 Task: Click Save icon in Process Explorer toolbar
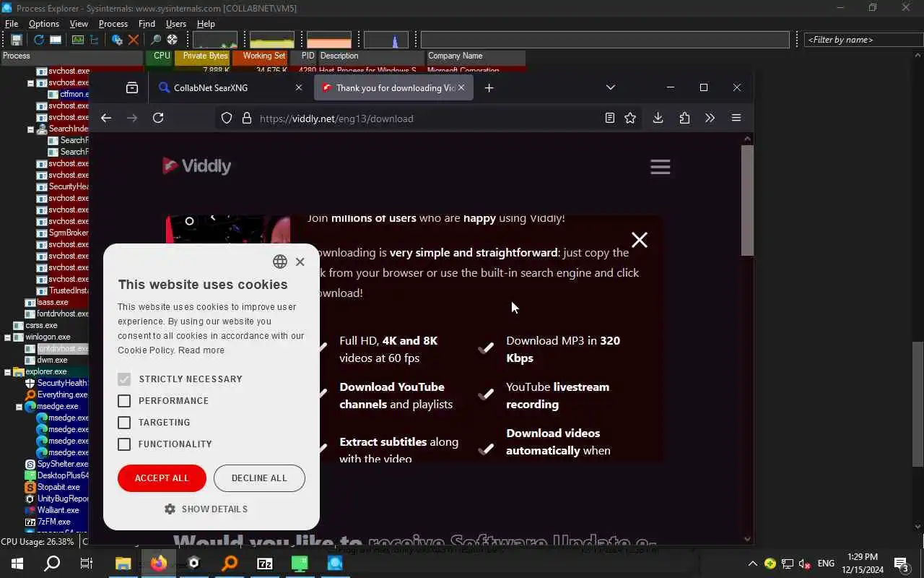click(16, 40)
